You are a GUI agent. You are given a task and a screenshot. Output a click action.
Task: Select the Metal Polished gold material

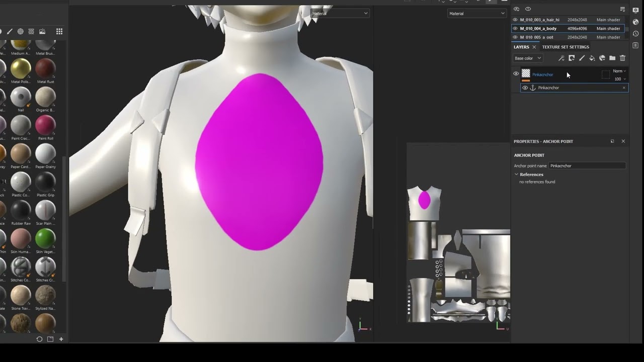point(21,68)
